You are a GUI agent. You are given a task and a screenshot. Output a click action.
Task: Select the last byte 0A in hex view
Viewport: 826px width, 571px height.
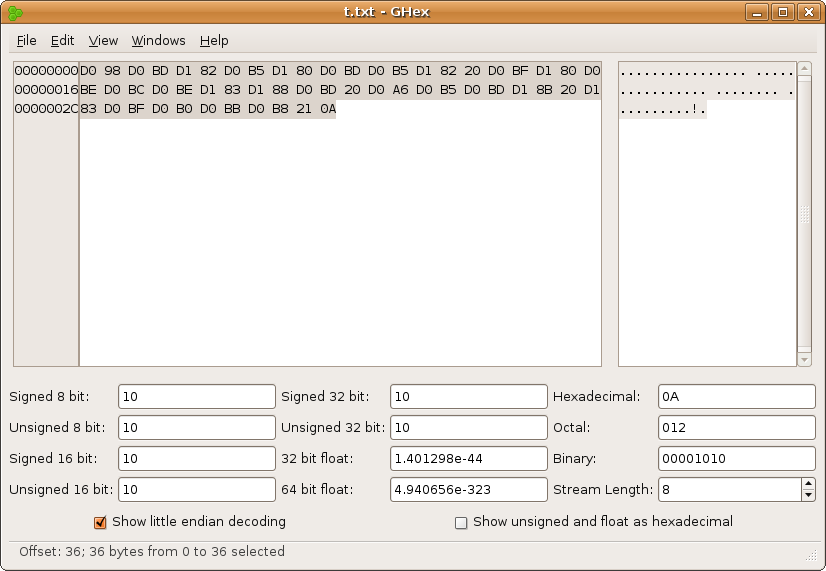click(328, 110)
